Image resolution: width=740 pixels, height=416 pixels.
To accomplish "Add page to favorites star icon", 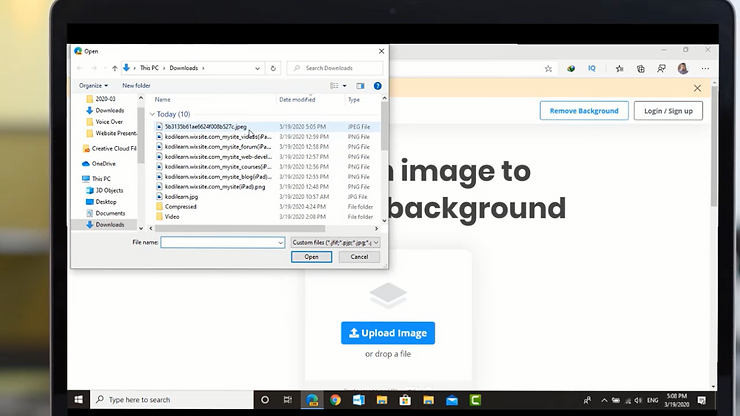I will point(548,69).
